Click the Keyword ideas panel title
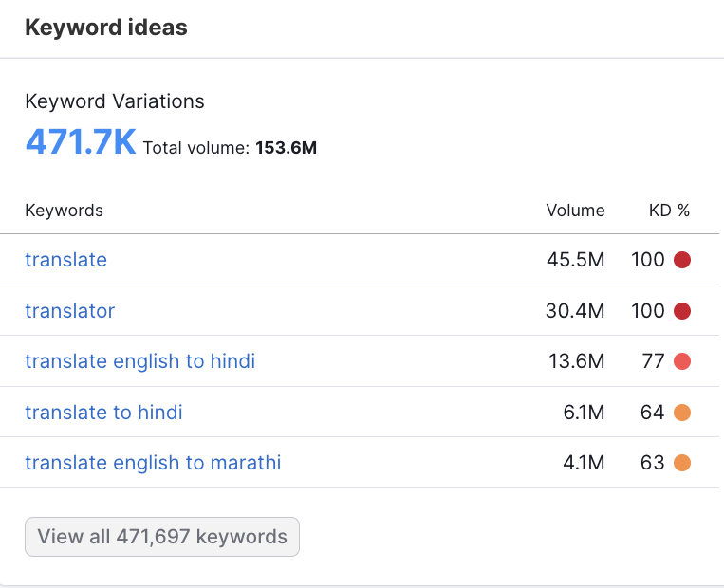Viewport: 724px width, 588px height. click(106, 28)
